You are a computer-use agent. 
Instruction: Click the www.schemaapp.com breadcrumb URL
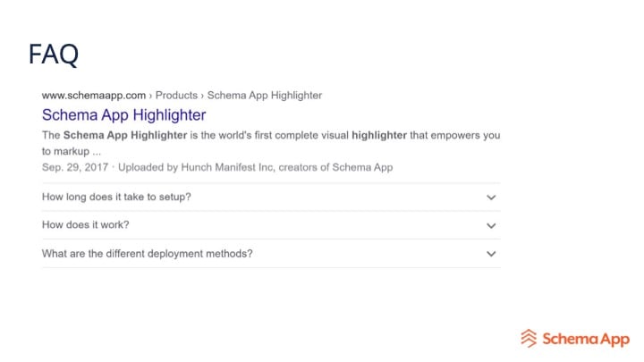tap(94, 96)
